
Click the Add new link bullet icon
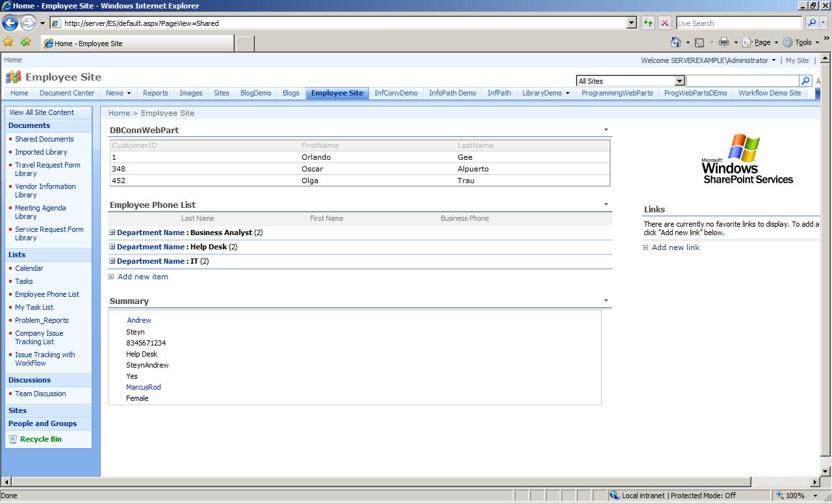[645, 247]
